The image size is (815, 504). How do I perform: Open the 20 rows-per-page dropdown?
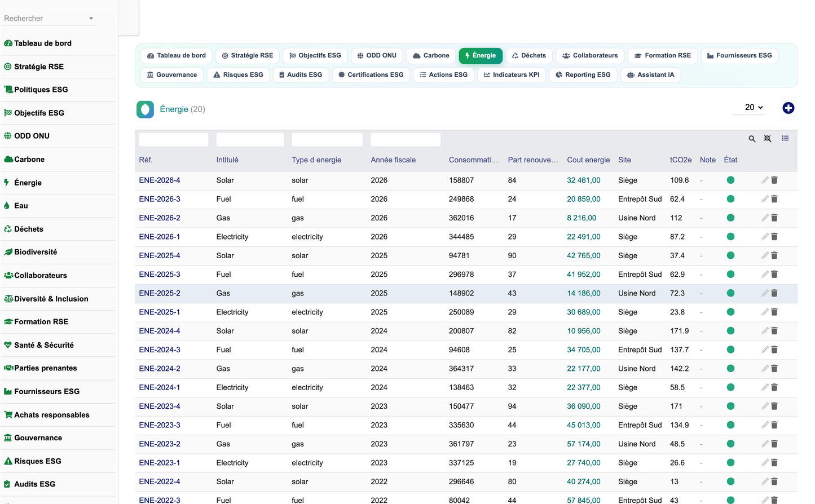753,107
